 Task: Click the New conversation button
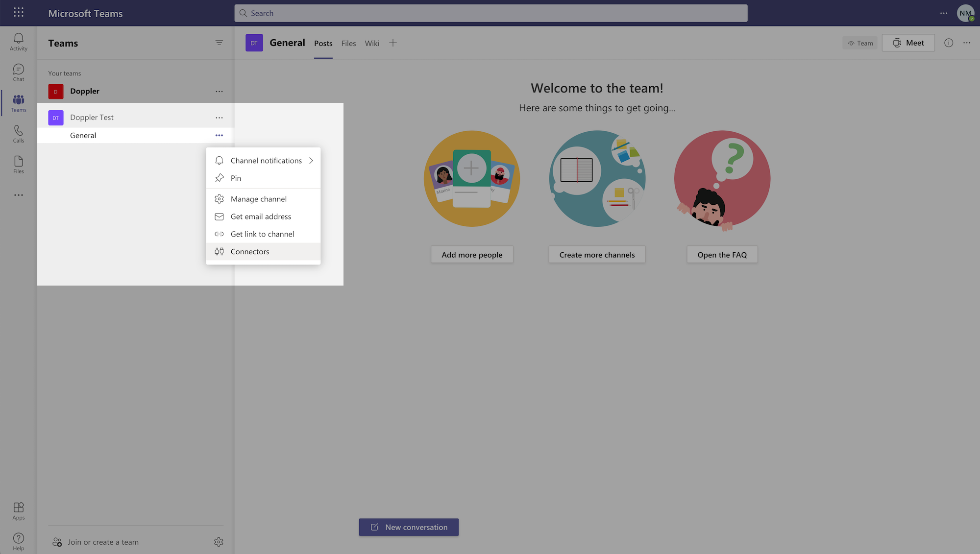click(x=409, y=527)
